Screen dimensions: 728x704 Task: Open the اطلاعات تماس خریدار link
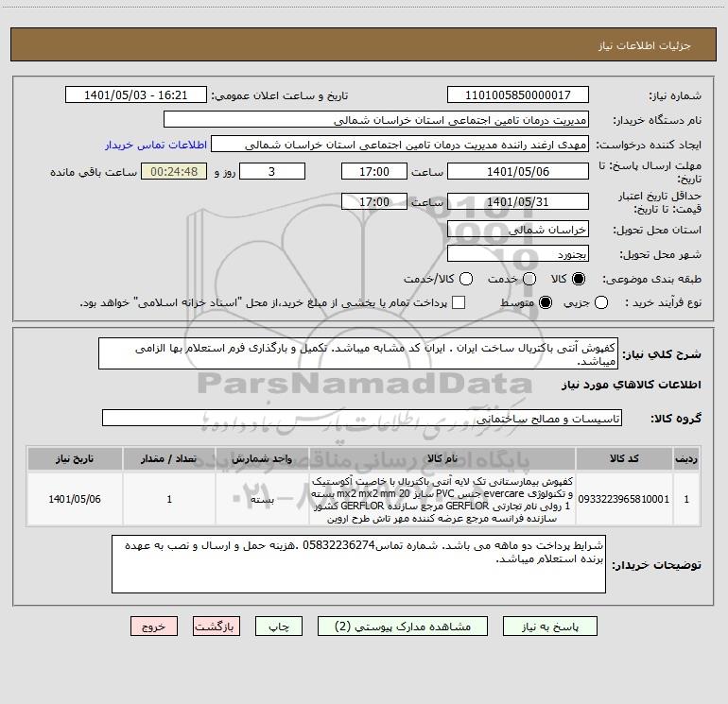click(156, 145)
